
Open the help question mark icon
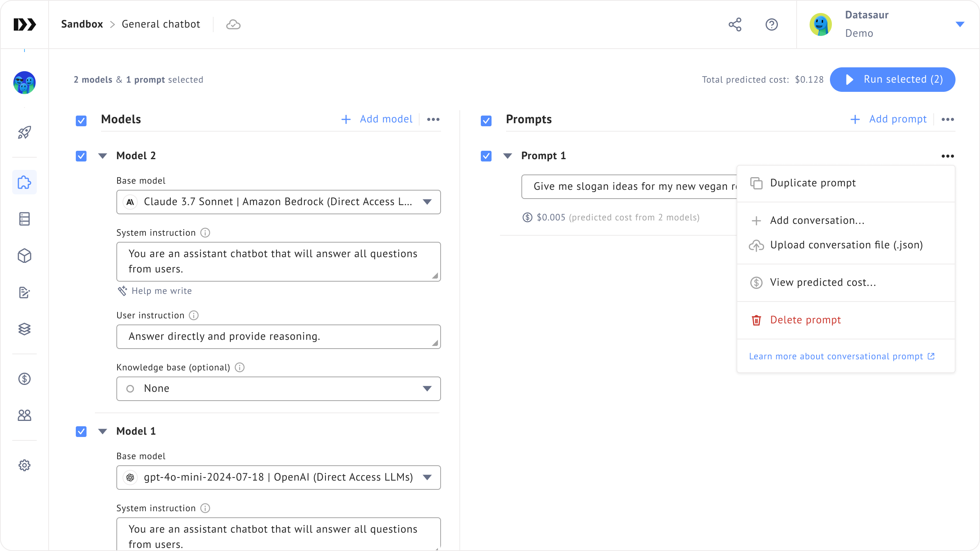(771, 24)
